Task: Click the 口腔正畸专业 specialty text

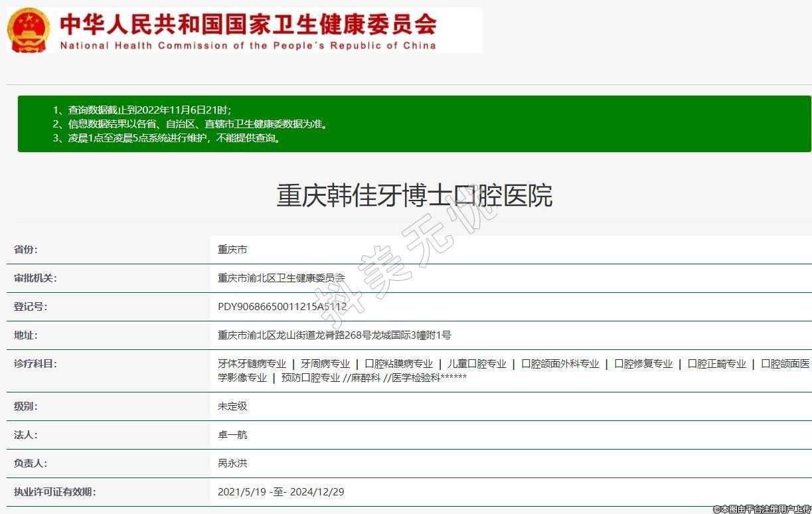Action: tap(716, 364)
